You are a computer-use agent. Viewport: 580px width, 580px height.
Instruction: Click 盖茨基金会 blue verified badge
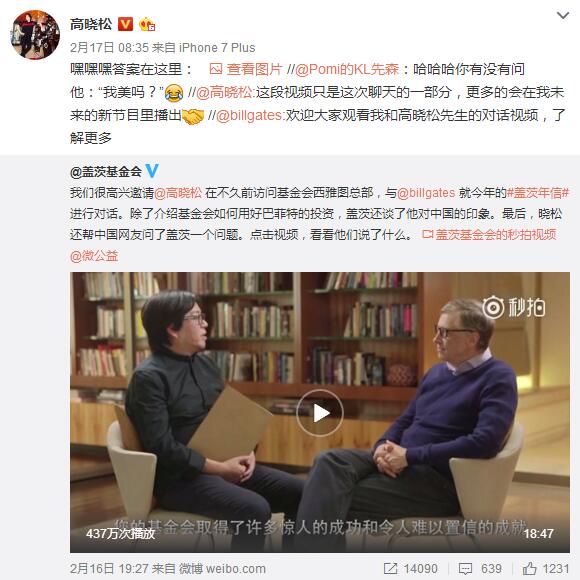[152, 171]
